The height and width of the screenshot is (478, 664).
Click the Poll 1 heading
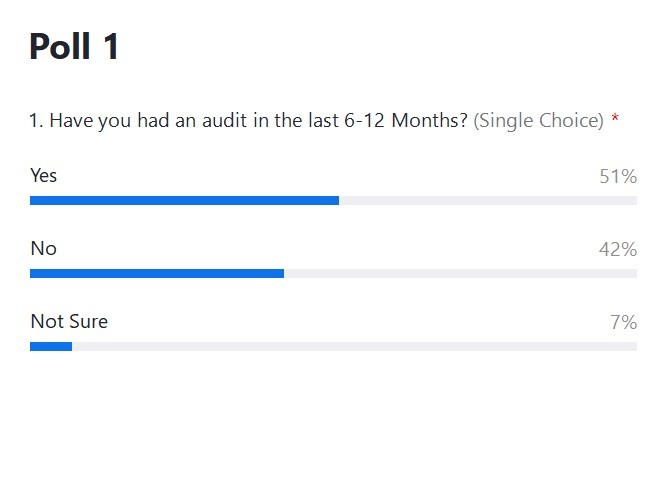(74, 47)
